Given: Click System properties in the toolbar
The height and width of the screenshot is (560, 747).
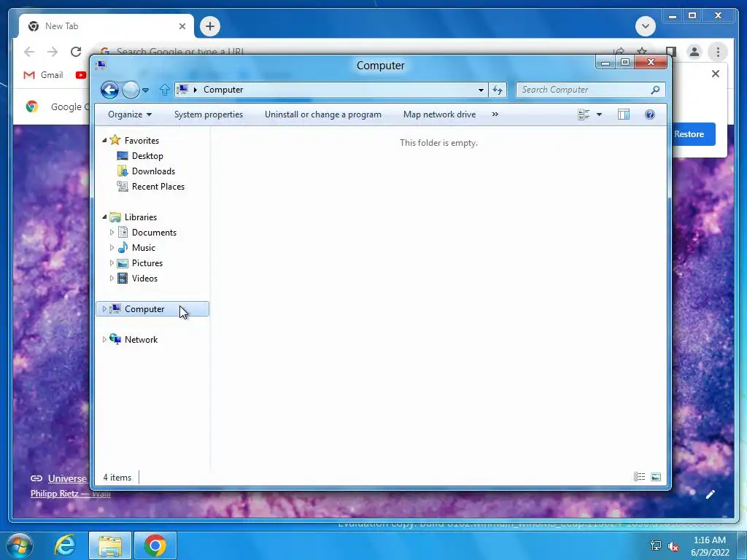Looking at the screenshot, I should [x=208, y=114].
